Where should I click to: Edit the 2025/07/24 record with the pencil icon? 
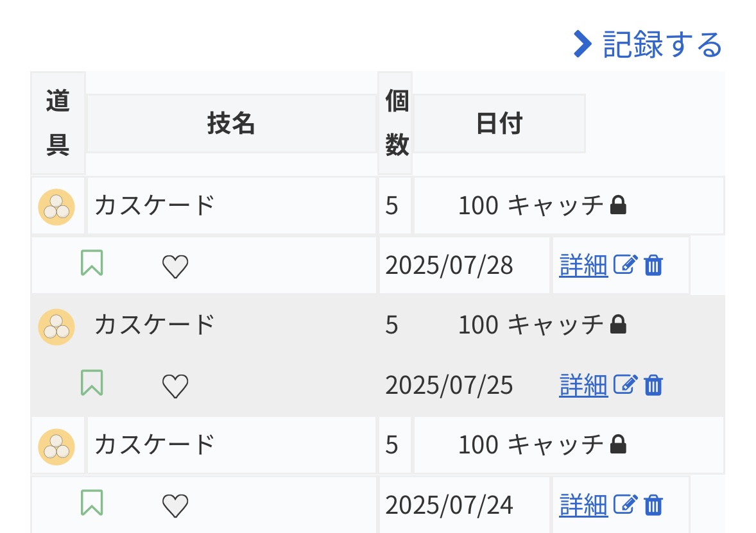coord(625,504)
